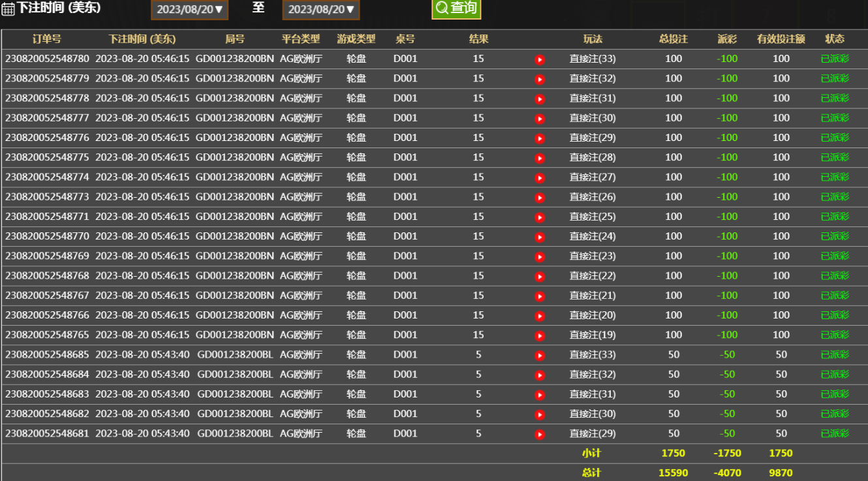
Task: Click round number GD001238200BL for order 230820052548684
Action: pos(235,374)
